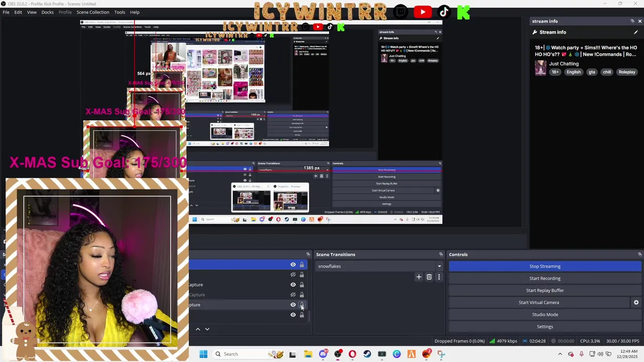The width and height of the screenshot is (644, 362).
Task: Click Start Recording button
Action: click(545, 279)
